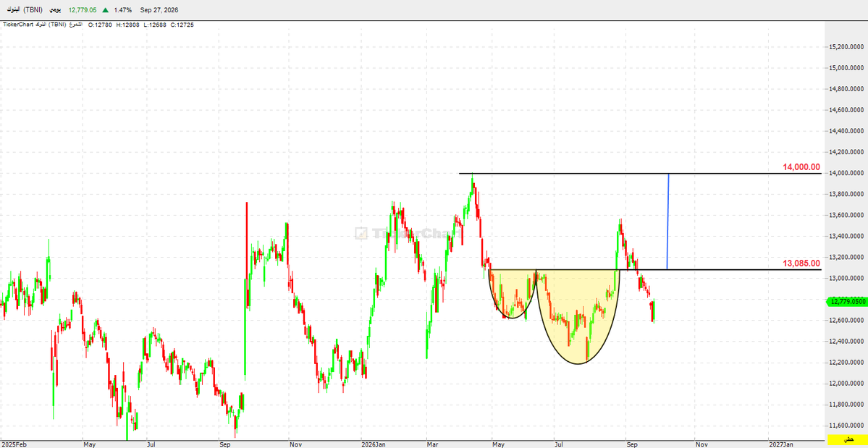Click the 14,400.0000 price axis label
Screen dimensions: 868x448
[x=846, y=131]
